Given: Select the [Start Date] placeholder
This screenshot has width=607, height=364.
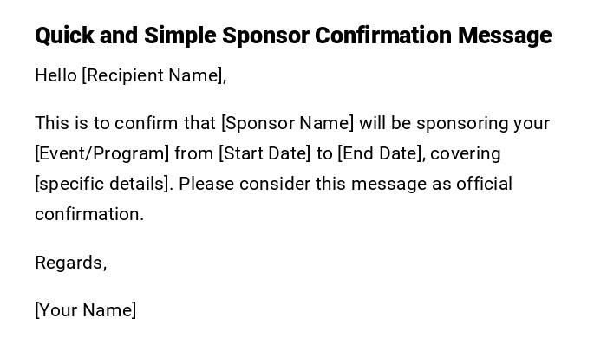Looking at the screenshot, I should tap(264, 153).
